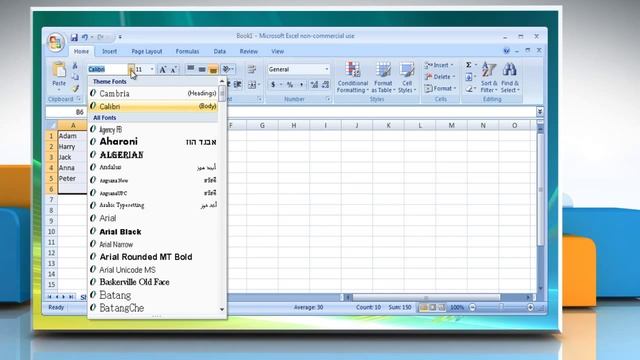Switch to the View tab

coord(278,51)
